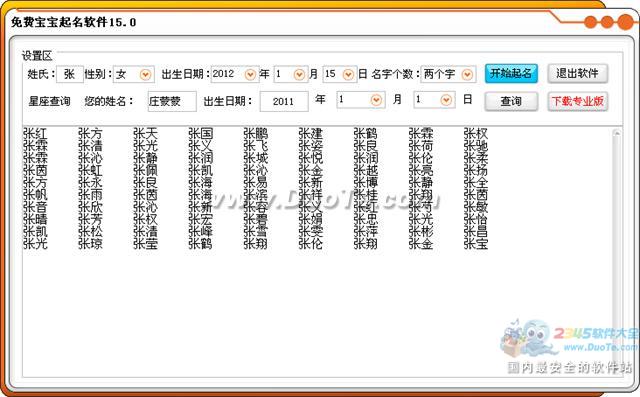Click the rightmost large orange window circle
The width and height of the screenshot is (640, 397).
(x=626, y=22)
